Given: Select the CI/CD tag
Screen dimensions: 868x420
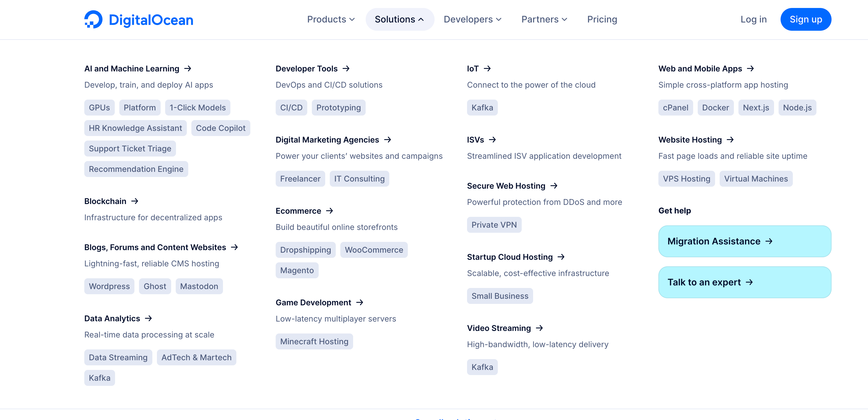Looking at the screenshot, I should click(x=291, y=108).
